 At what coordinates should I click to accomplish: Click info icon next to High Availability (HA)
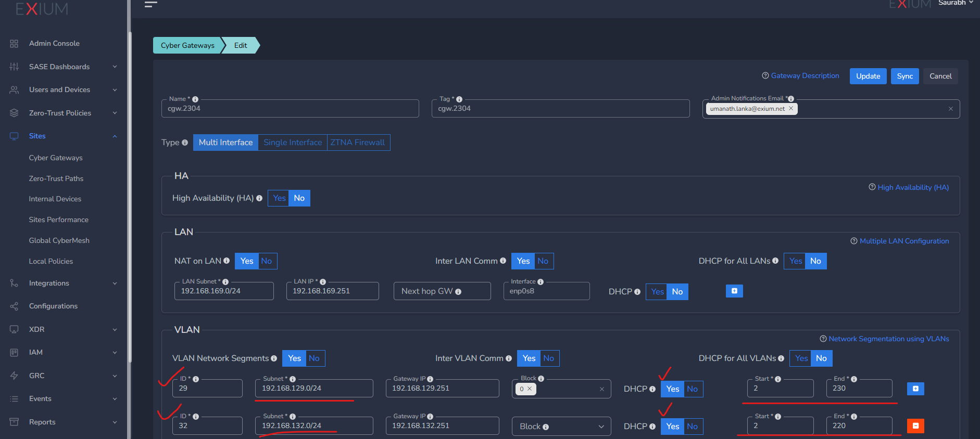tap(259, 198)
